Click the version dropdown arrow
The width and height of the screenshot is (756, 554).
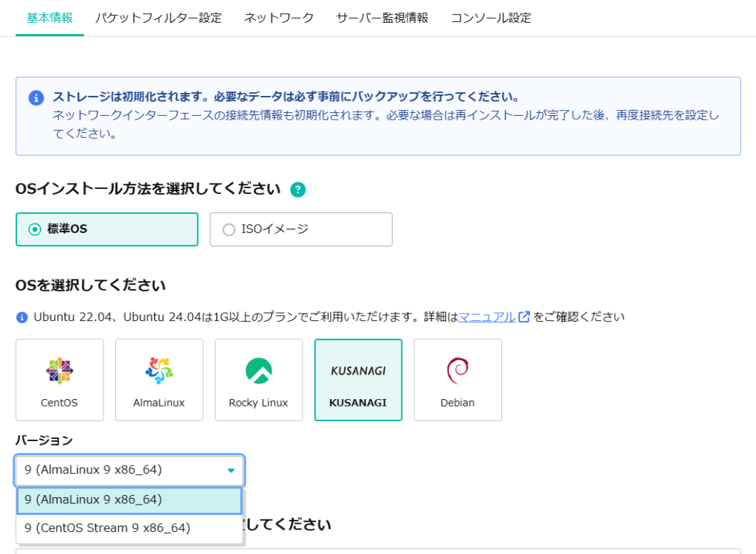tap(231, 470)
